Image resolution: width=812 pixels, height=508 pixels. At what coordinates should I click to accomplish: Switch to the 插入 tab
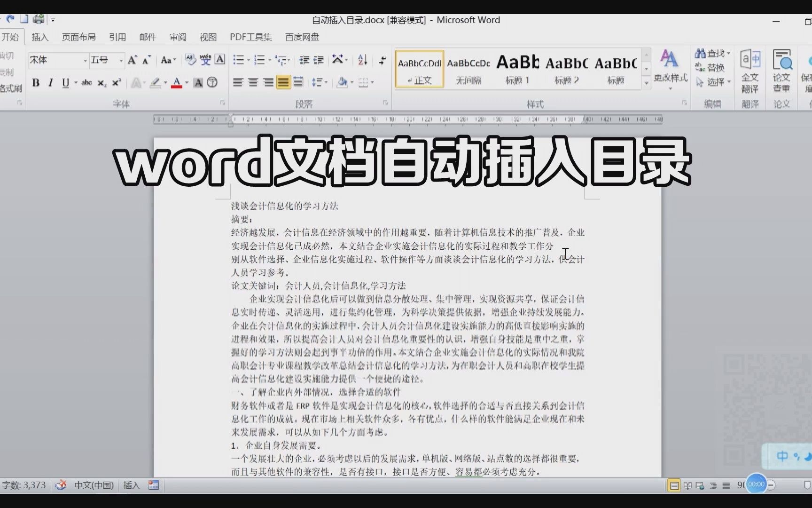(40, 37)
